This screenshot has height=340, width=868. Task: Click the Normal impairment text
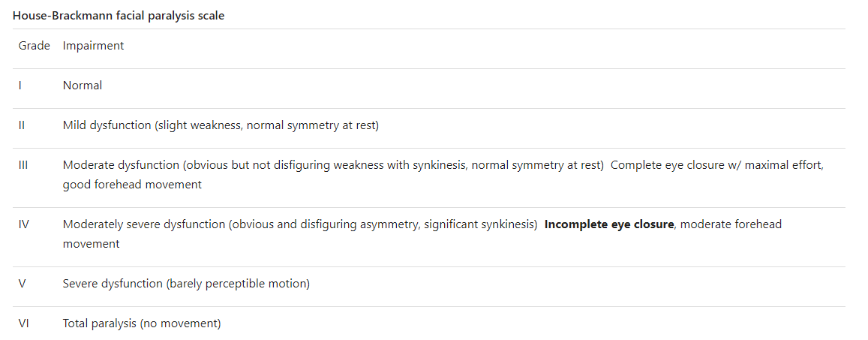tap(83, 86)
